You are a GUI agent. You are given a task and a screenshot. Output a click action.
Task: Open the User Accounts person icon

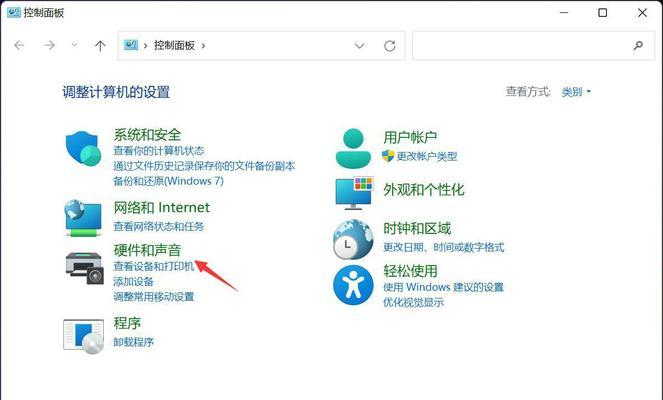(x=353, y=148)
